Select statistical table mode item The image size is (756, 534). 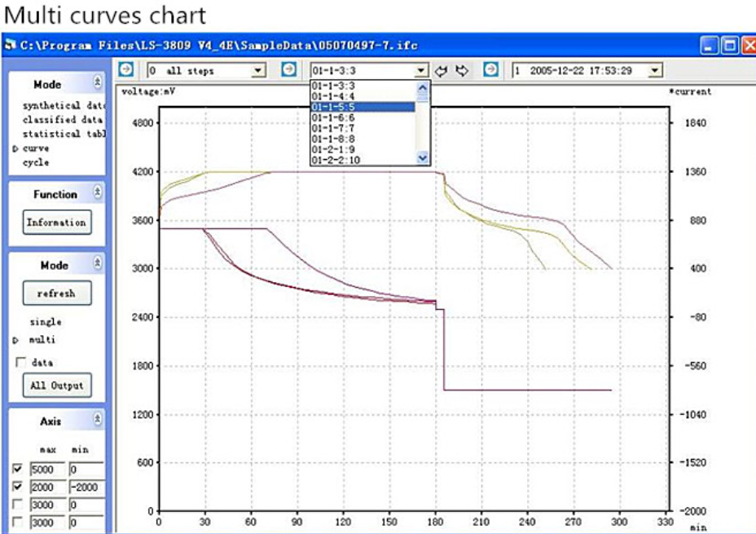62,134
